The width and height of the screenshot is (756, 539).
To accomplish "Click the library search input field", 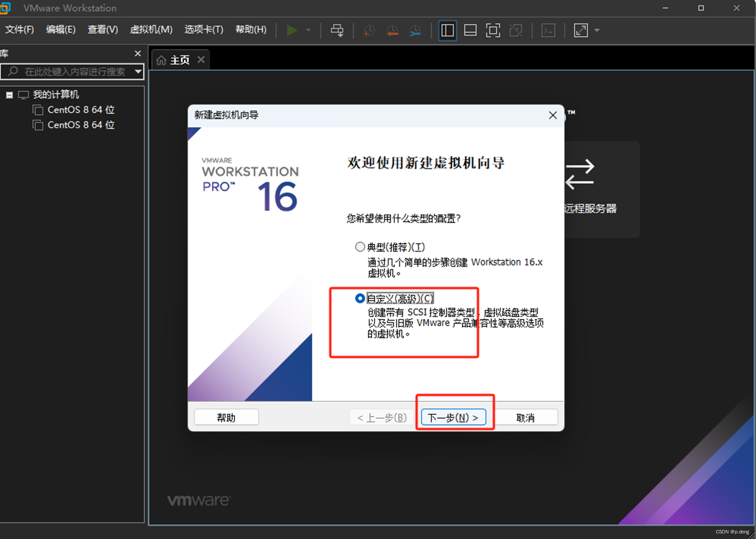I will [x=72, y=71].
